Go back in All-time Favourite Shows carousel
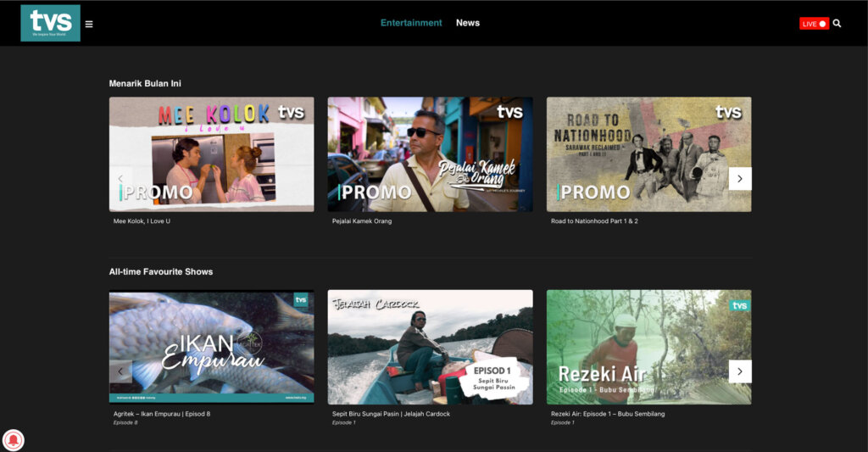Viewport: 868px width, 452px height. [x=120, y=371]
